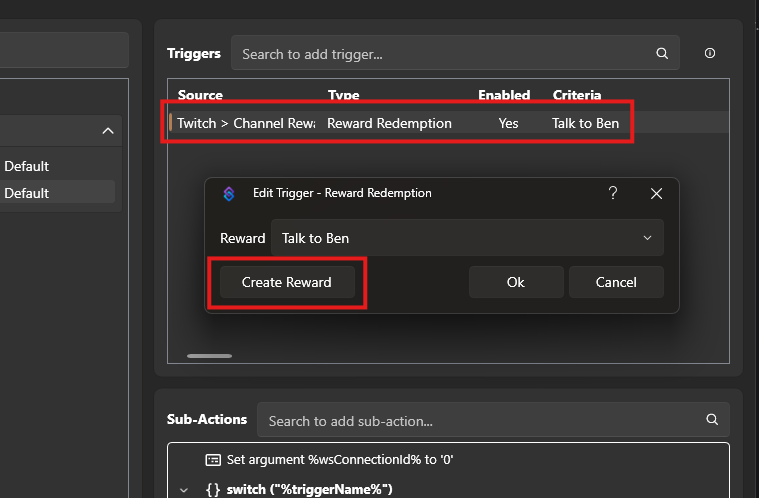
Task: Click the switch braces icon
Action: [x=213, y=489]
